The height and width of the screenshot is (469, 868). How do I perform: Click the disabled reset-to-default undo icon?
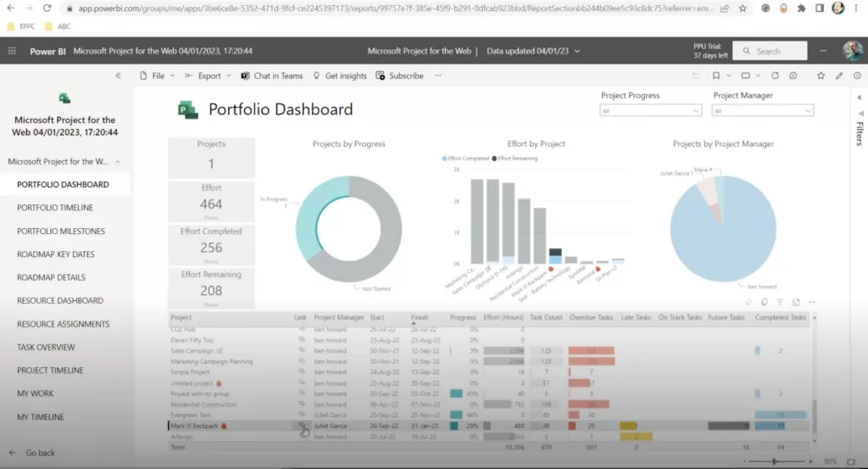tap(695, 75)
